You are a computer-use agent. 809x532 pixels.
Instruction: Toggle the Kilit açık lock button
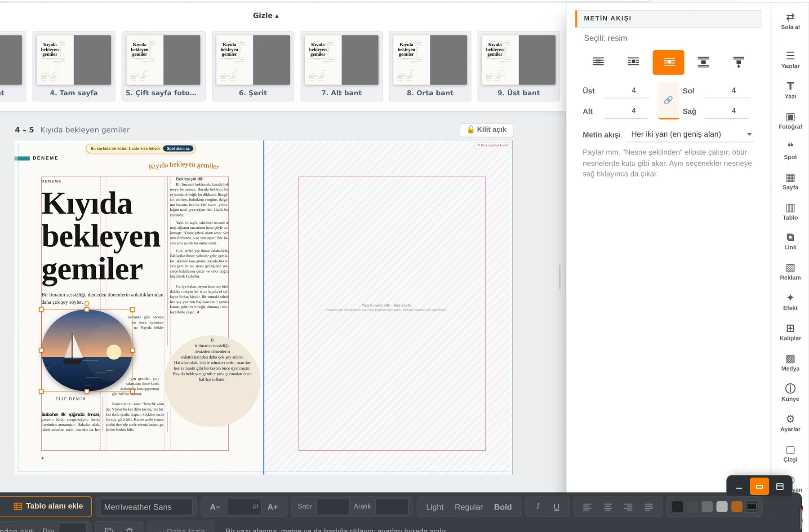coord(486,130)
